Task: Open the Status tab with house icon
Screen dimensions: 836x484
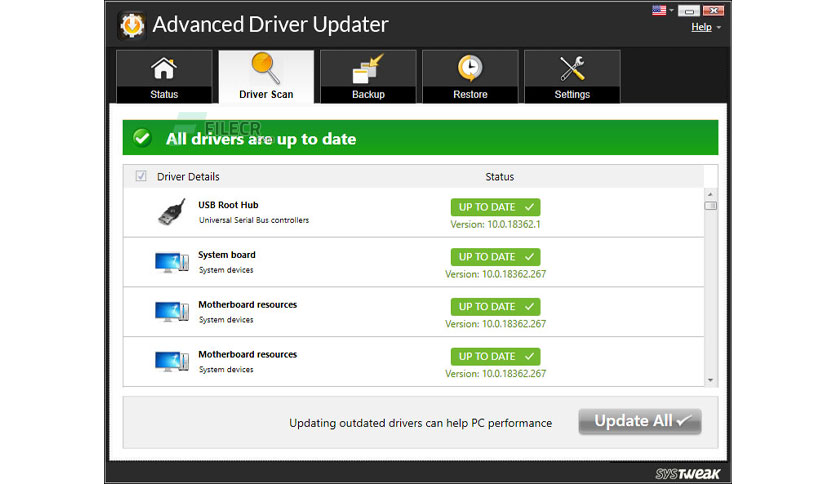Action: pos(164,76)
